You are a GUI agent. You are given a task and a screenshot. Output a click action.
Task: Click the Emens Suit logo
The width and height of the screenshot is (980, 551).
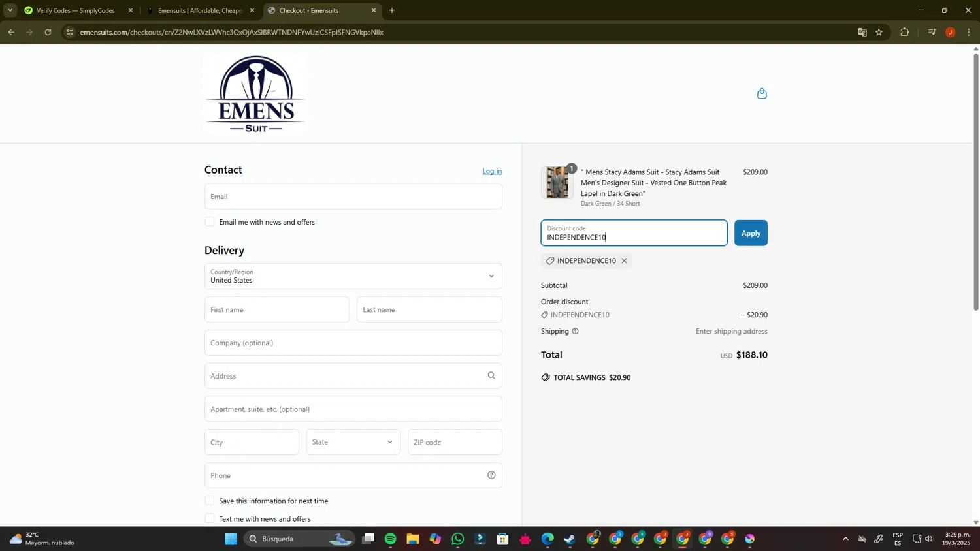255,94
